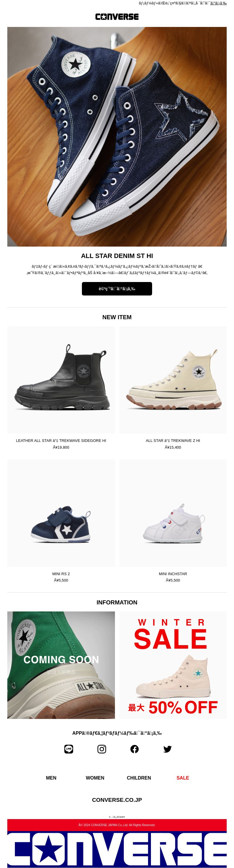Open the navy MINI RS 2 shoe image
This screenshot has height=868, width=234.
(x=61, y=513)
